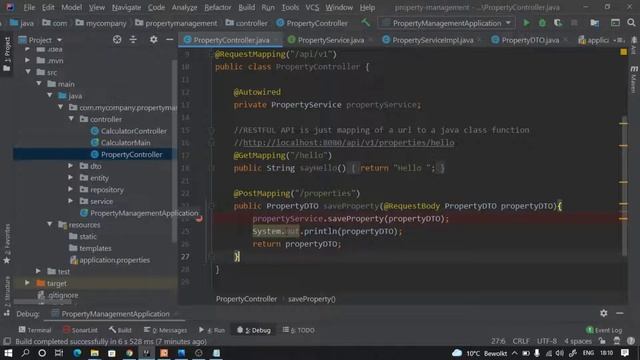
Task: Open the Terminal tool window
Action: pos(35,330)
